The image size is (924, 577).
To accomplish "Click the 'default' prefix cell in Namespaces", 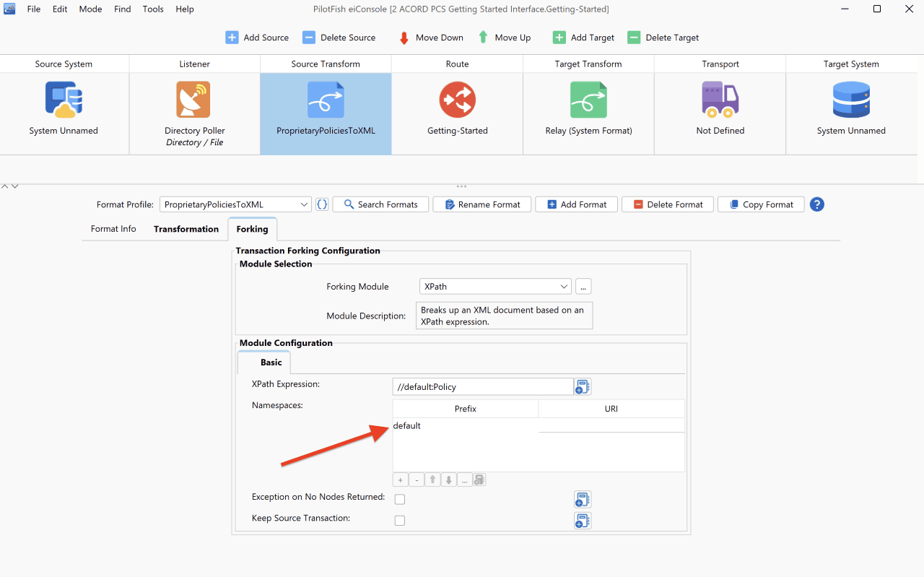I will 466,426.
